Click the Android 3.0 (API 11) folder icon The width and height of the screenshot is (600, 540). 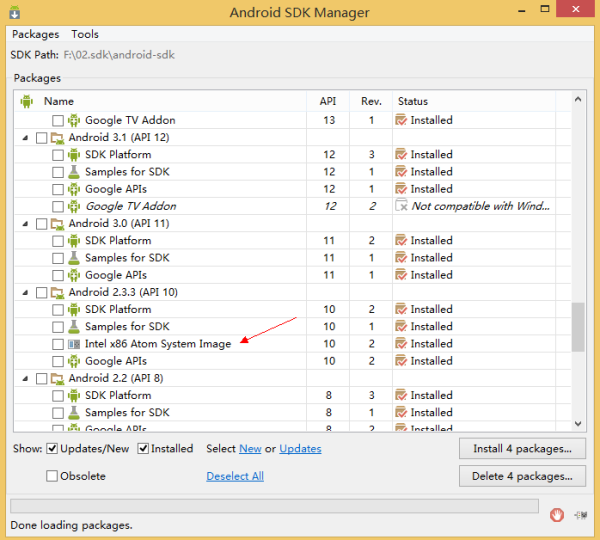point(57,224)
